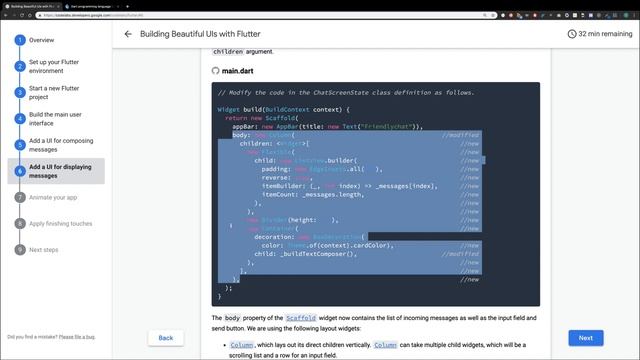Click the children argument inline code
Image resolution: width=640 pixels, height=360 pixels.
(x=228, y=51)
